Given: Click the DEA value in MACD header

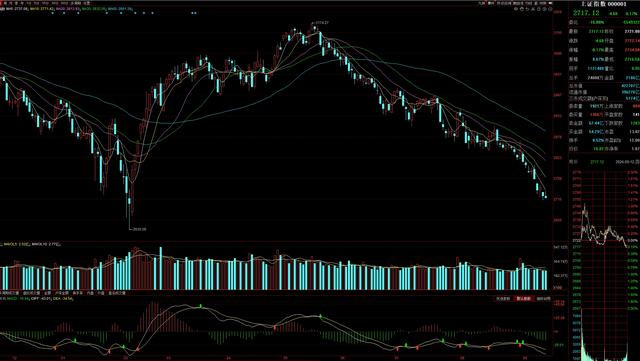Looking at the screenshot, I should pos(63,299).
